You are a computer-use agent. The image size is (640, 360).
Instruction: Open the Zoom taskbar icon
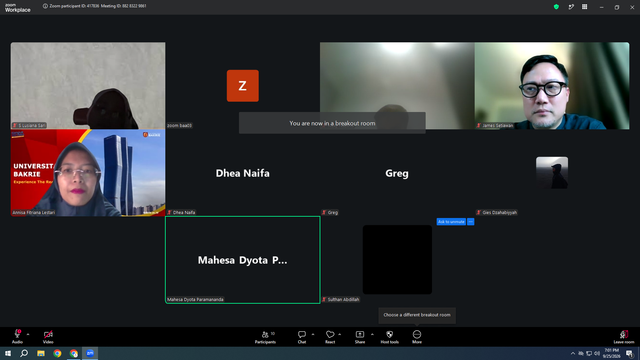(x=90, y=353)
